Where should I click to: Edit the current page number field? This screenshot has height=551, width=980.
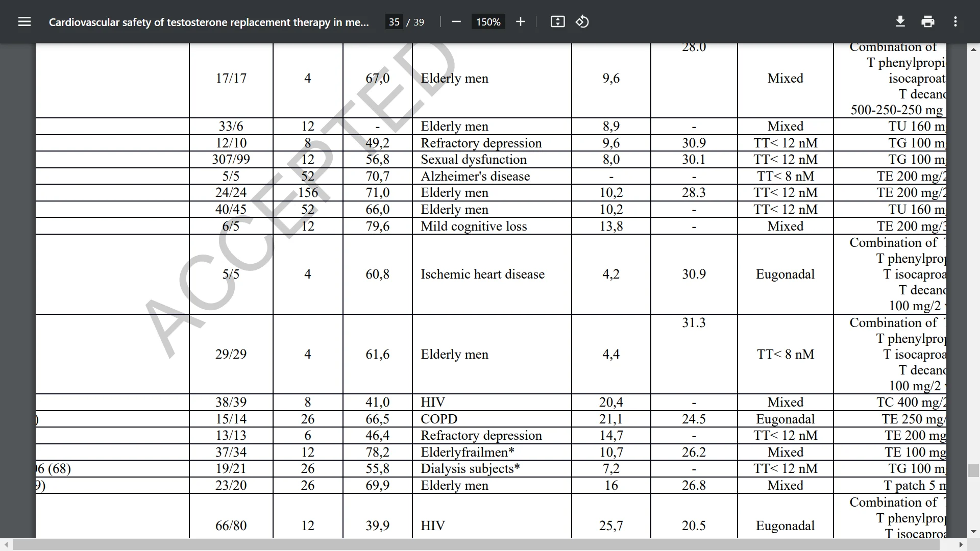pos(394,22)
